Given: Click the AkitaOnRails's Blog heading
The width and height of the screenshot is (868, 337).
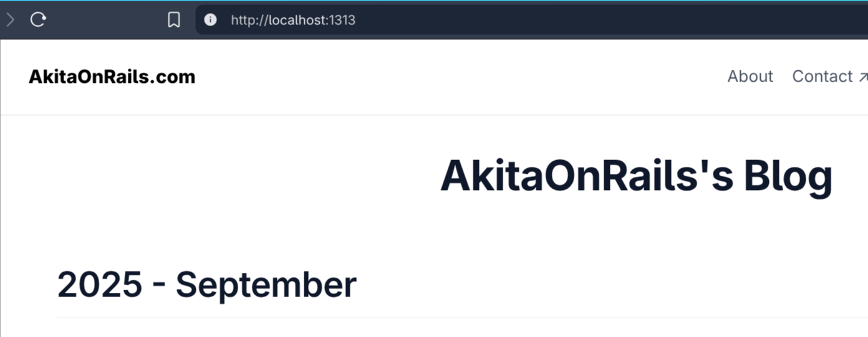Looking at the screenshot, I should [x=637, y=177].
